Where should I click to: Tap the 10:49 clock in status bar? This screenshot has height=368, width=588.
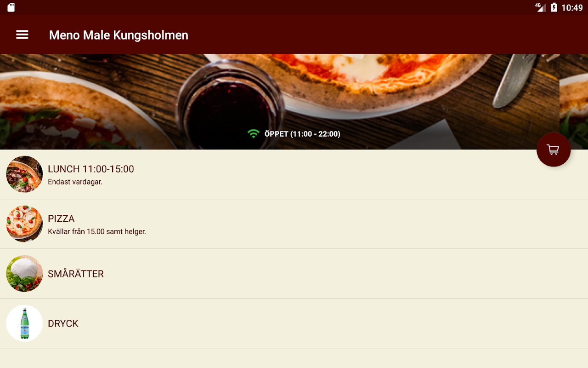[x=572, y=8]
